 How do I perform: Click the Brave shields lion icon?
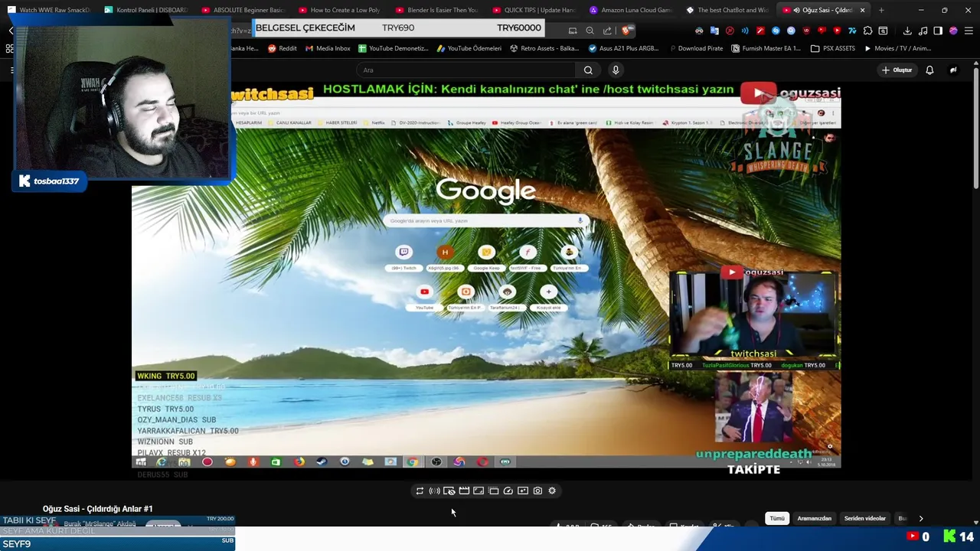[626, 31]
